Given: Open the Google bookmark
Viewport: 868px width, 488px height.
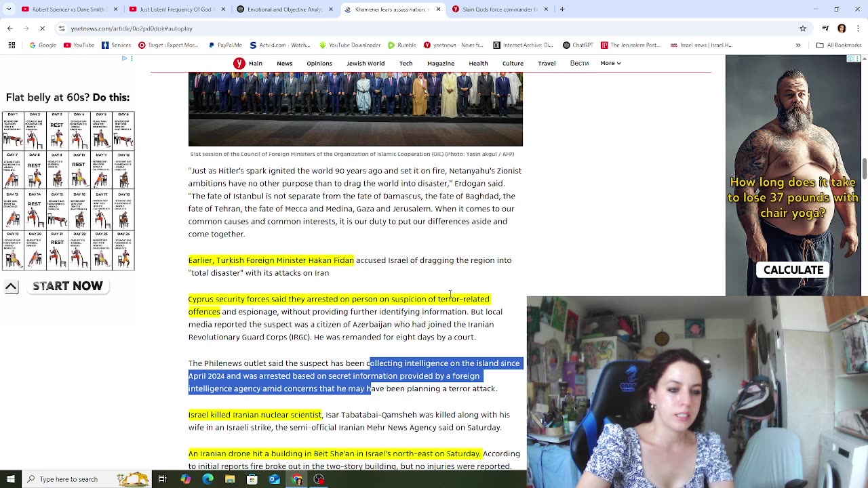Looking at the screenshot, I should click(42, 45).
